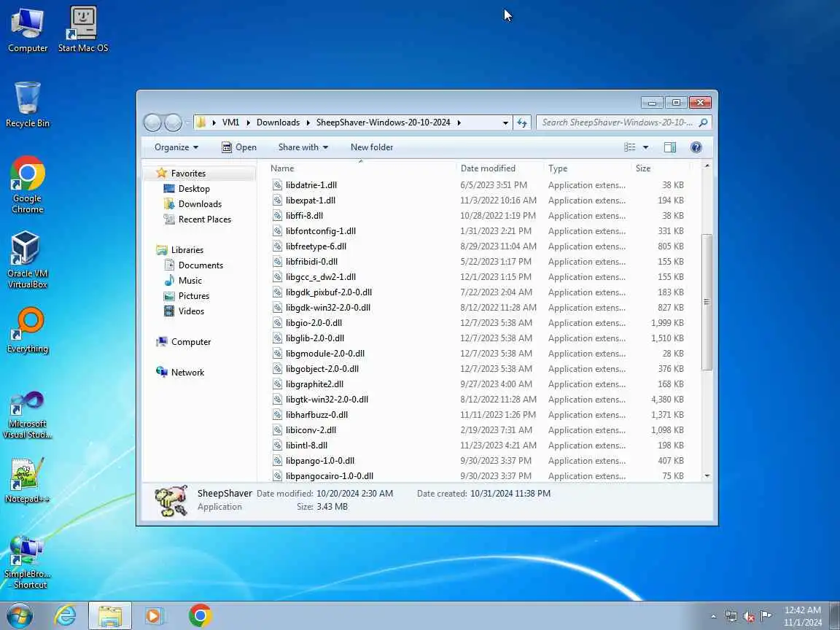Click the SheepShaver application icon in details pane
The height and width of the screenshot is (630, 840).
point(171,500)
